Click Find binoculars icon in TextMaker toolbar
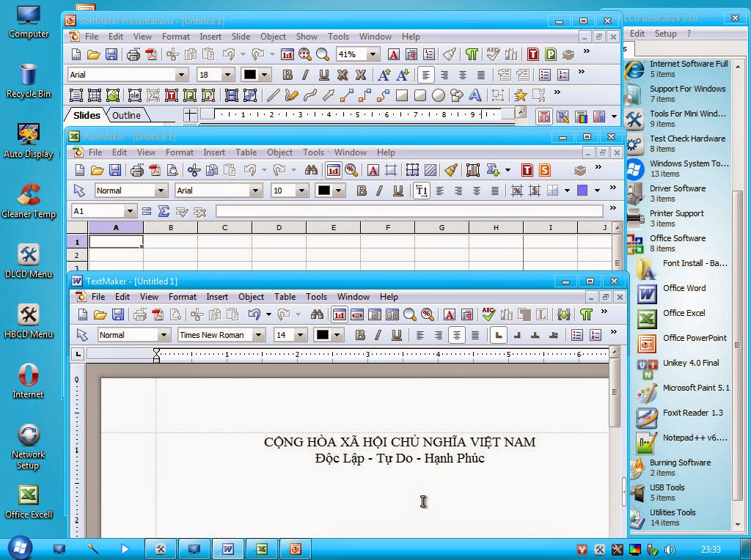 [x=317, y=314]
